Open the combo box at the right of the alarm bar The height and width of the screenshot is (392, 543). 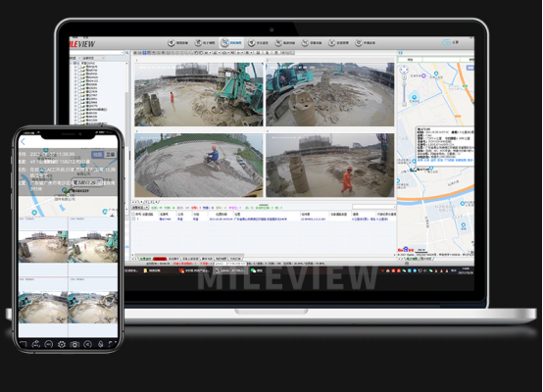(374, 207)
